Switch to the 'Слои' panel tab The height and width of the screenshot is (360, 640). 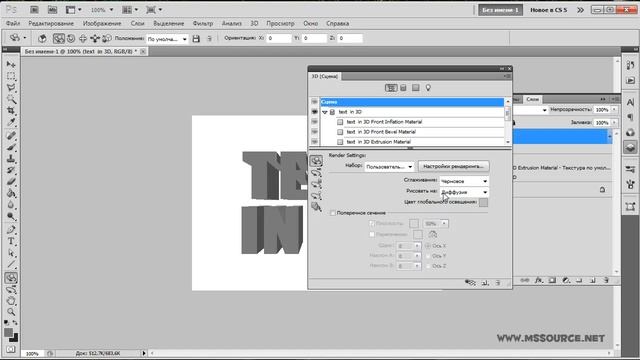(x=533, y=99)
